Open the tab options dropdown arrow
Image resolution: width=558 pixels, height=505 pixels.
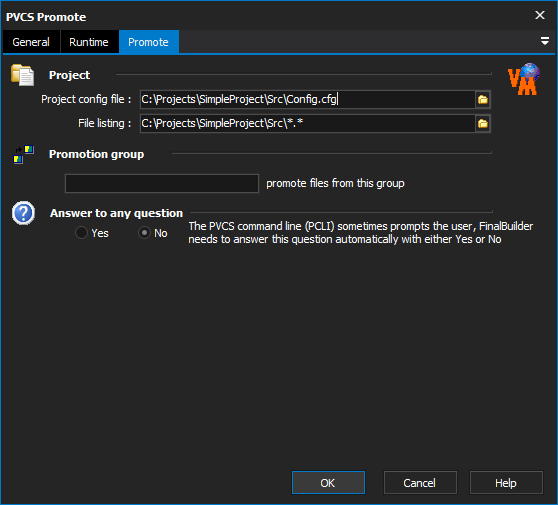tap(544, 41)
